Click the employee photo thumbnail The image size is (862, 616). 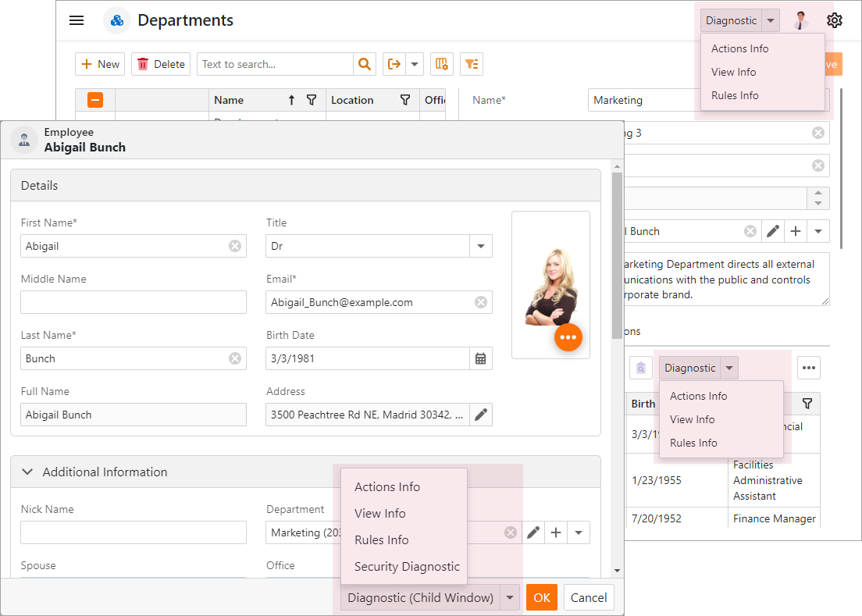coord(550,285)
